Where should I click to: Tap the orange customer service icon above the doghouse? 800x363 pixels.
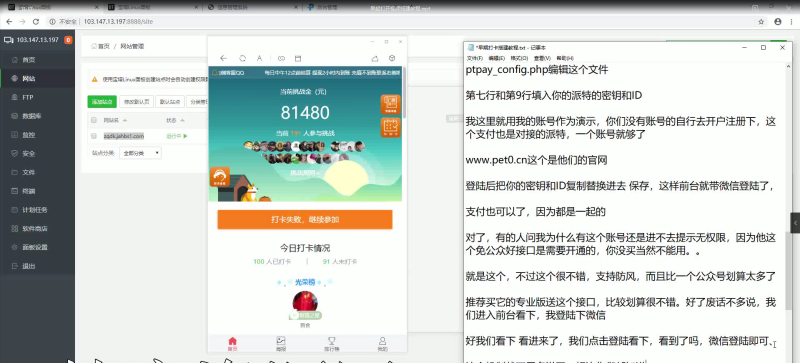[x=220, y=177]
